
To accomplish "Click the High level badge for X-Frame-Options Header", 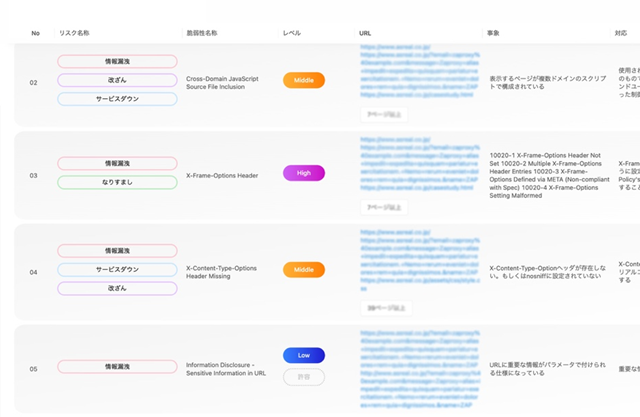I will coord(303,173).
